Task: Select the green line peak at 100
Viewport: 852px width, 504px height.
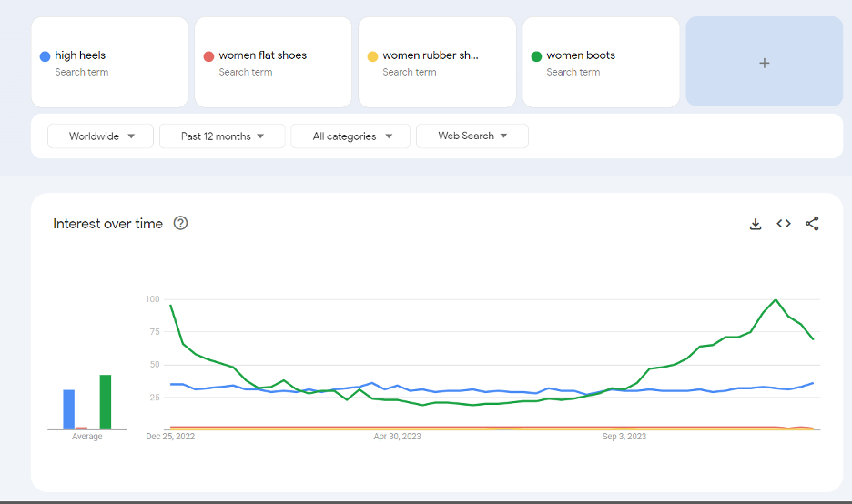Action: pyautogui.click(x=776, y=300)
